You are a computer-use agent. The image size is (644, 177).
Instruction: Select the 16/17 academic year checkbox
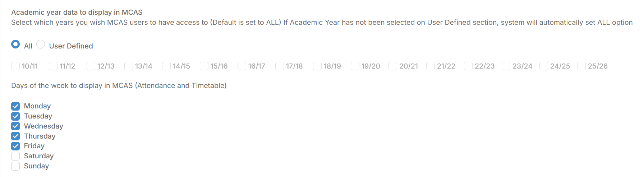[x=242, y=66]
